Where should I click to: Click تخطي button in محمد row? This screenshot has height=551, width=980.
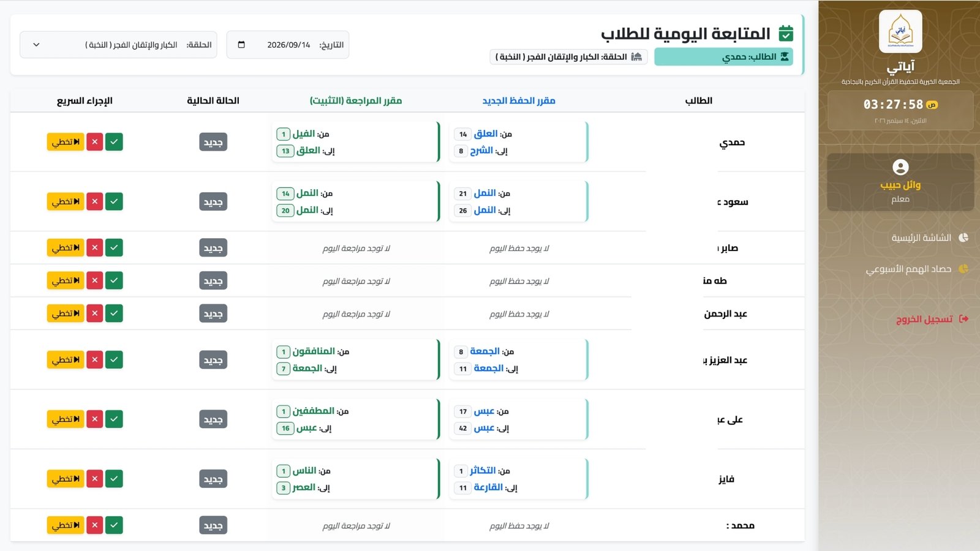(66, 525)
